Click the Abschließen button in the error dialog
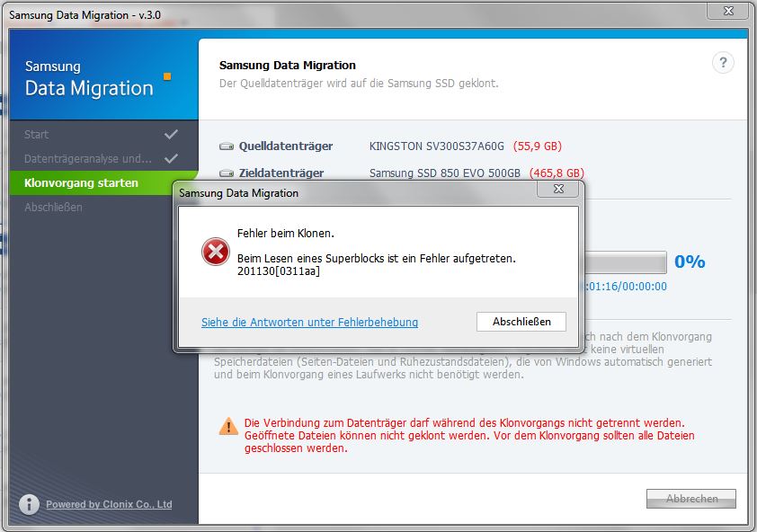757x532 pixels. coord(521,322)
